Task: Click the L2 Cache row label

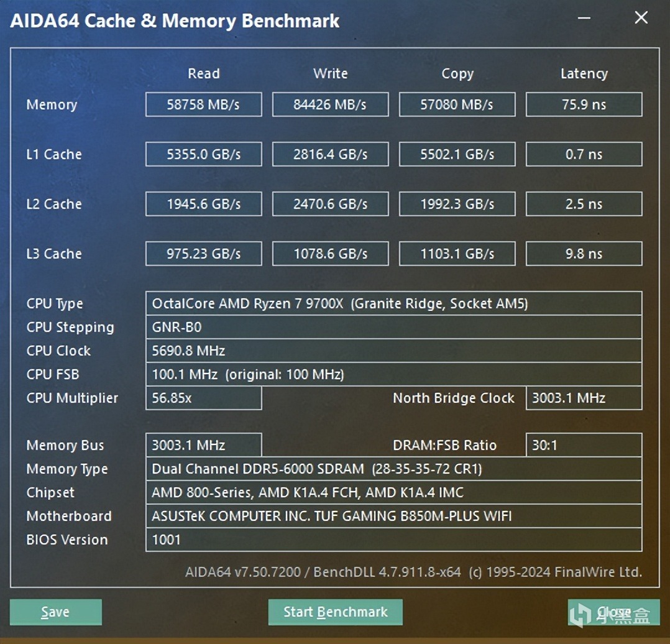Action: [x=54, y=204]
